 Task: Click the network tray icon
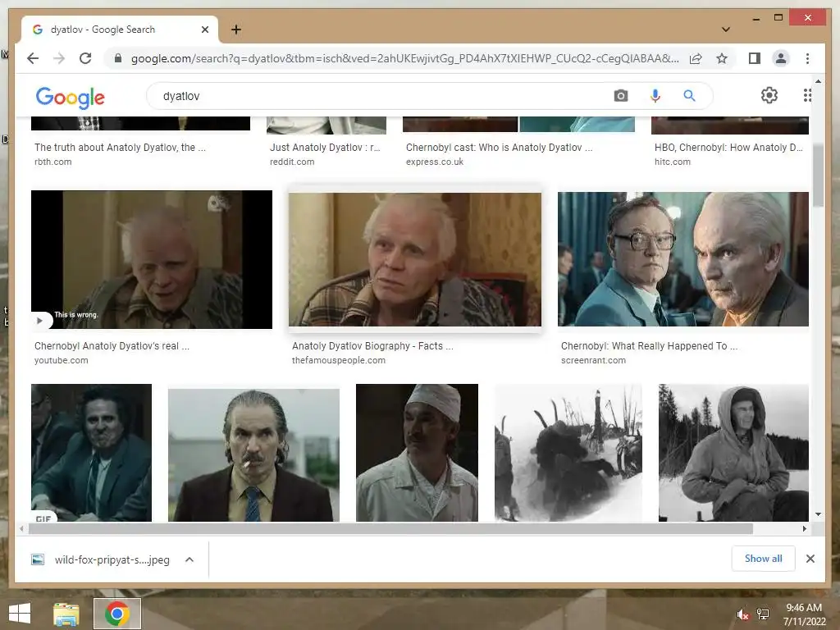click(763, 614)
